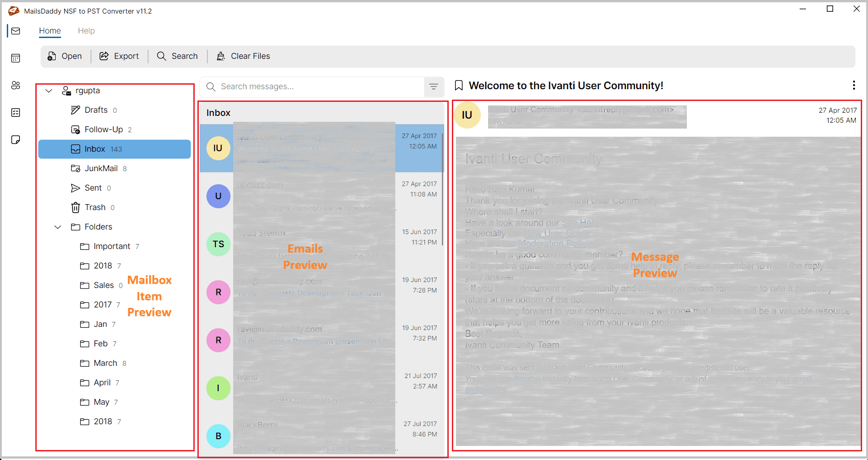Click the Search toolbar button

pos(177,56)
